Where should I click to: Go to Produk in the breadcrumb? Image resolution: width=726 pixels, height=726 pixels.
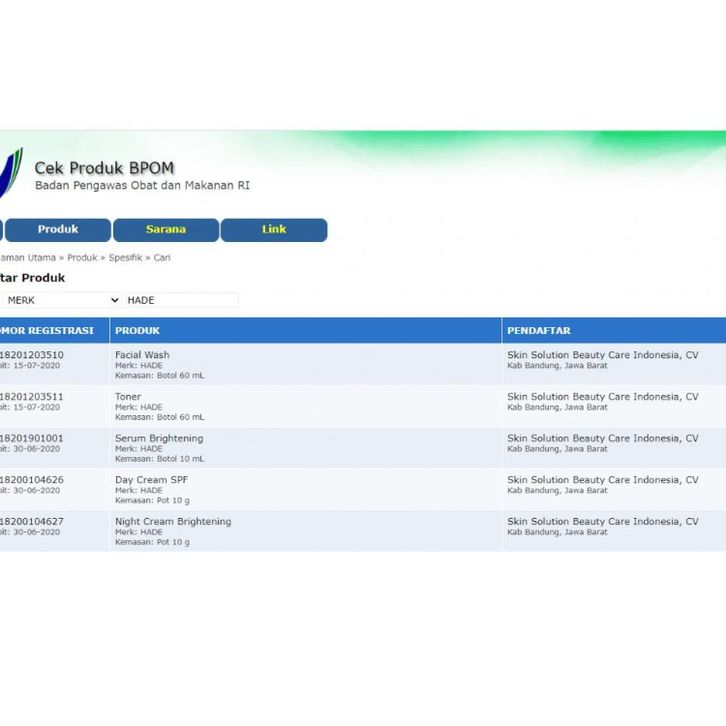point(82,257)
